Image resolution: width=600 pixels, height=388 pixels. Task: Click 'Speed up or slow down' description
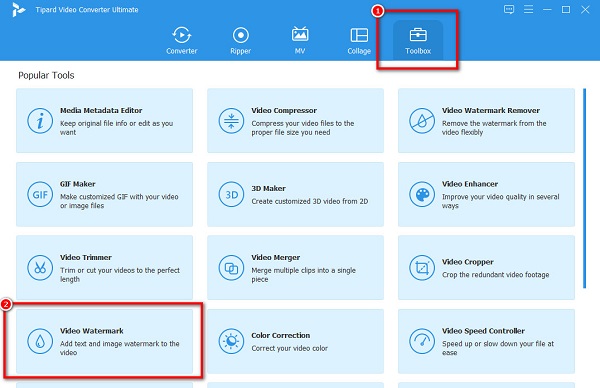(498, 348)
